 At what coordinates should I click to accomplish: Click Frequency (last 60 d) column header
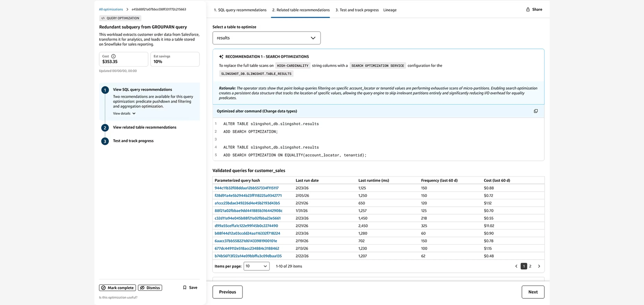tap(439, 180)
